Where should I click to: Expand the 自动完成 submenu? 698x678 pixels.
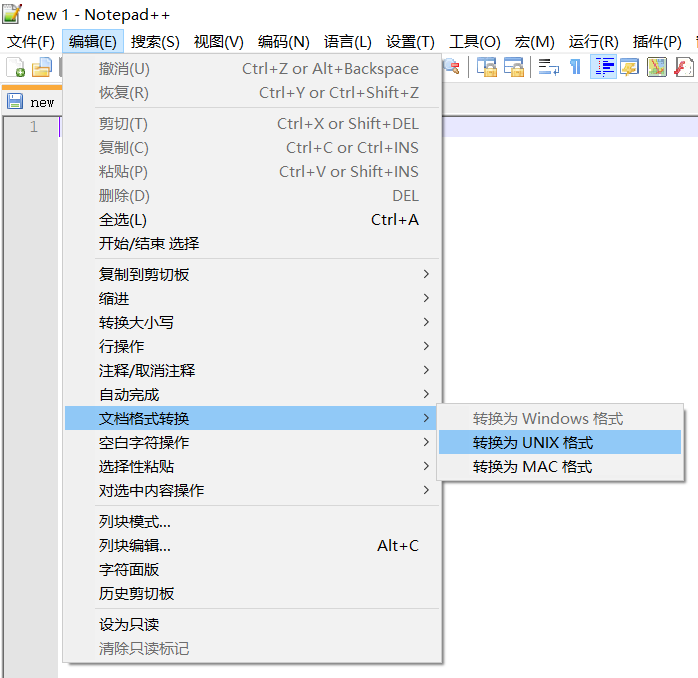[x=253, y=394]
